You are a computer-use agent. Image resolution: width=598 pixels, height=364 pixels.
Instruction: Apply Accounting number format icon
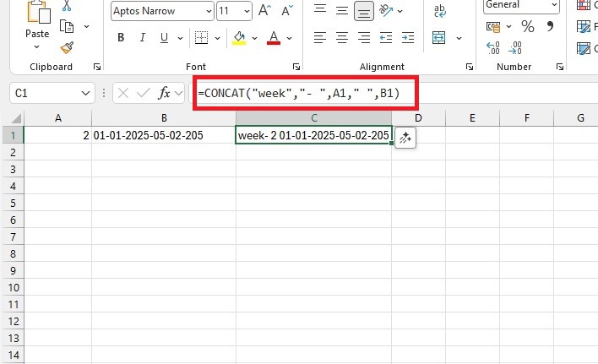pos(493,27)
